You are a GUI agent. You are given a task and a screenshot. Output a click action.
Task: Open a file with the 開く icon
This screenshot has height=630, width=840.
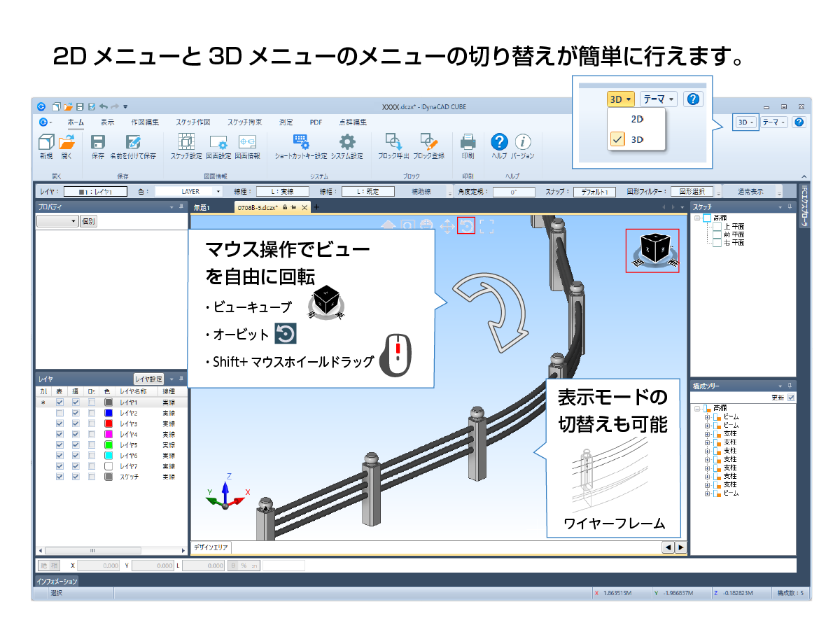coord(66,142)
